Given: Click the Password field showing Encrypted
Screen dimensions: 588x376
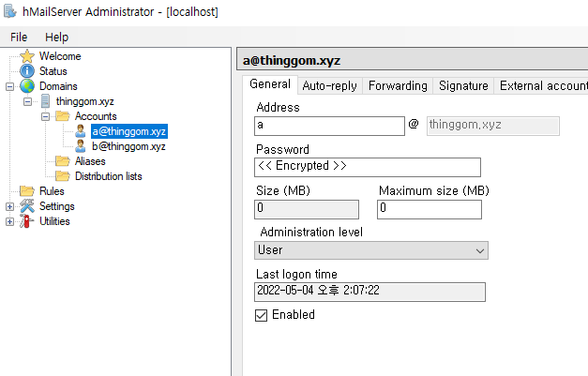Looking at the screenshot, I should click(368, 167).
